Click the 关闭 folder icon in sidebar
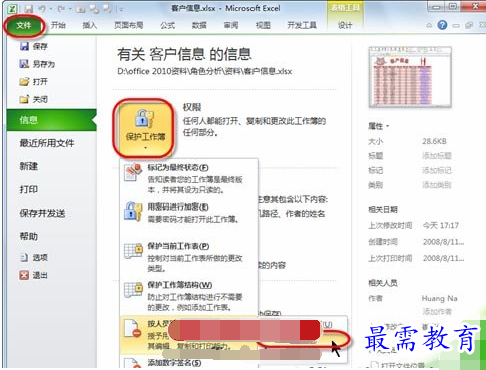This screenshot has height=370, width=486. point(24,99)
